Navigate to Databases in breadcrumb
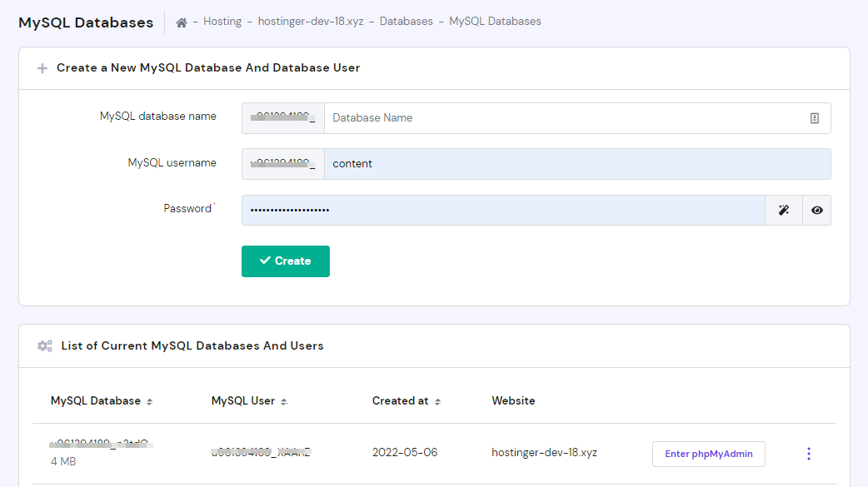The image size is (868, 487). (406, 22)
